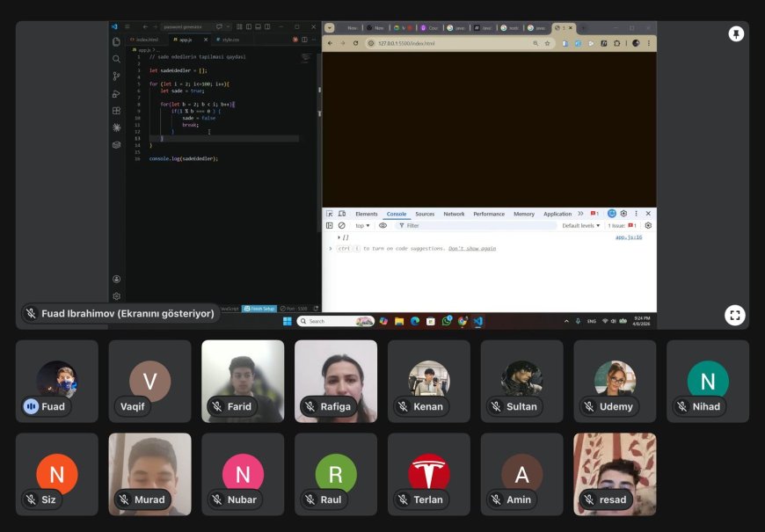
Task: Switch to the DevTools Console tab
Action: [x=397, y=214]
